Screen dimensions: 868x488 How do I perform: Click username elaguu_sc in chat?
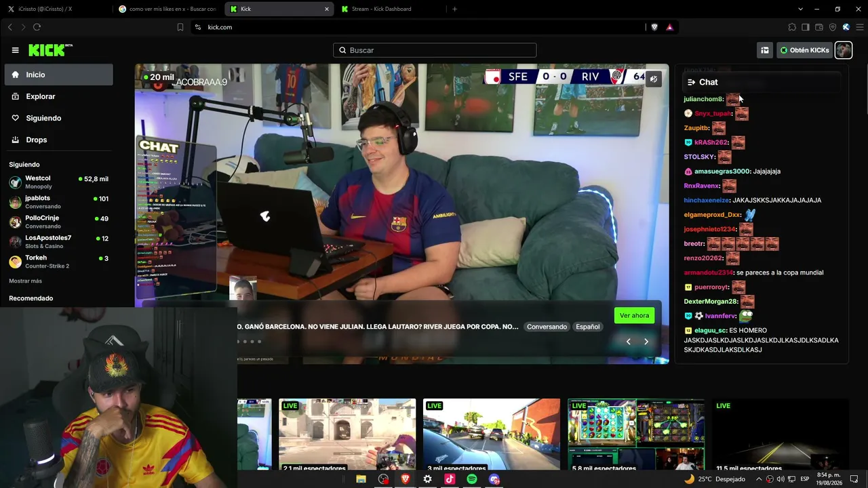711,330
